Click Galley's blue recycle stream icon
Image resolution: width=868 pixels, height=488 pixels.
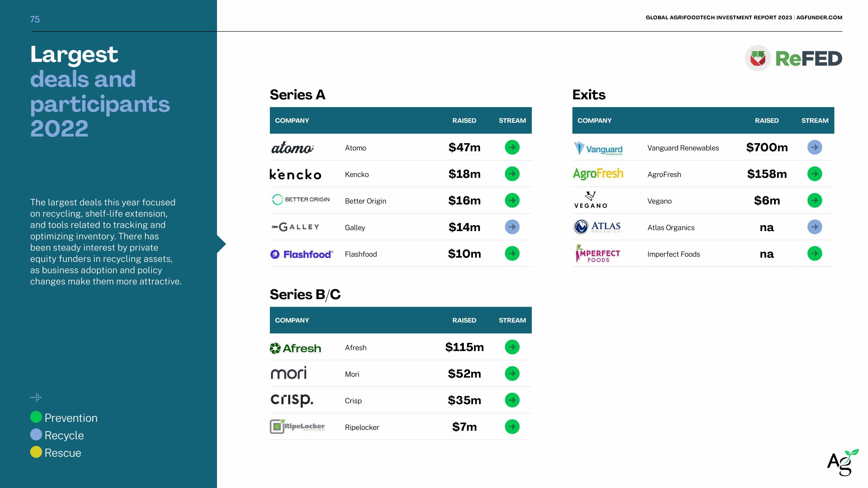click(x=512, y=227)
